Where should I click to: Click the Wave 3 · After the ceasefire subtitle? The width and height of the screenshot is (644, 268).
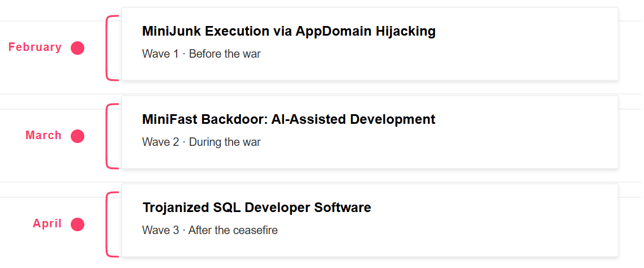pyautogui.click(x=210, y=230)
